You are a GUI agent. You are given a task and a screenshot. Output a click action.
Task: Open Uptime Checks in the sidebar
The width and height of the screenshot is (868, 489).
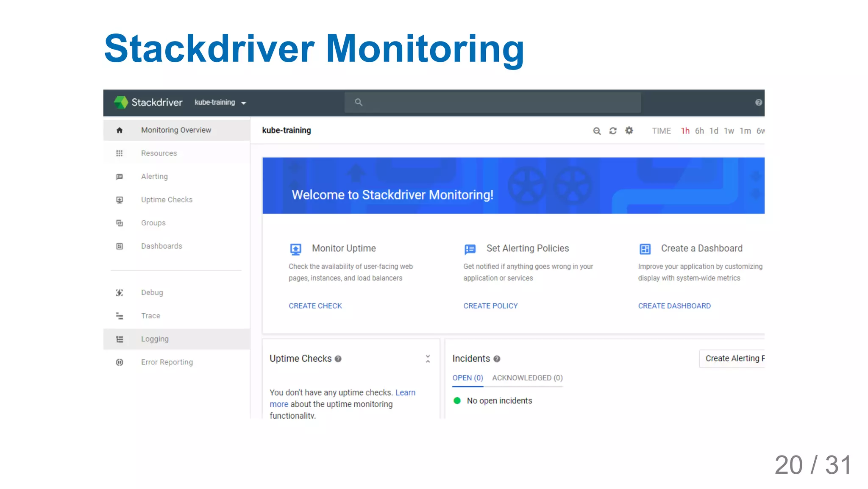(177, 200)
